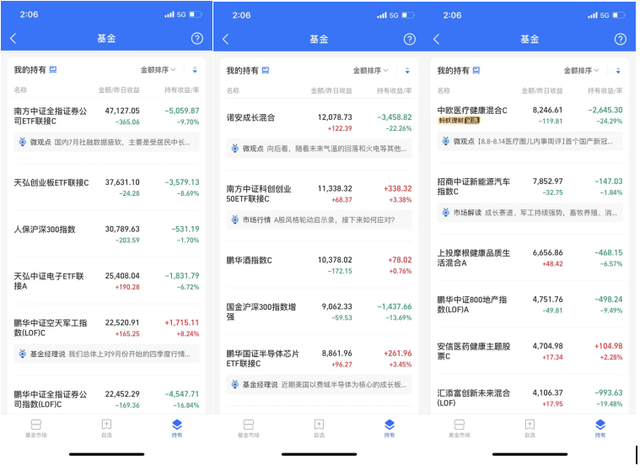Viewport: 640px width, 471px height.
Task: Open fund 人保沪深300指数
Action: point(44,229)
